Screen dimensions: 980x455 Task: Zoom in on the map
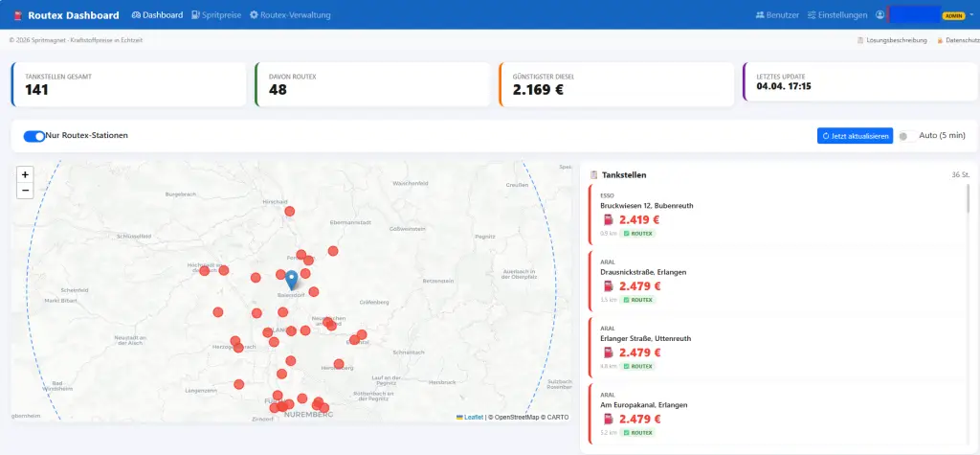click(25, 174)
